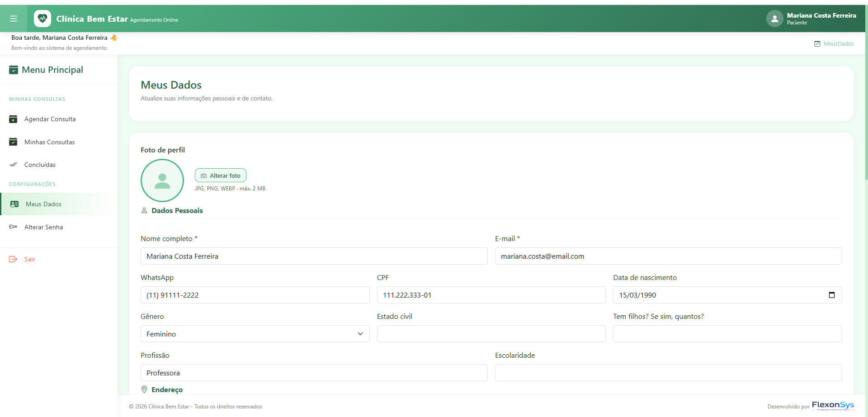This screenshot has height=417, width=868.
Task: Click the Clínica Bem Estar heart logo
Action: [x=42, y=19]
